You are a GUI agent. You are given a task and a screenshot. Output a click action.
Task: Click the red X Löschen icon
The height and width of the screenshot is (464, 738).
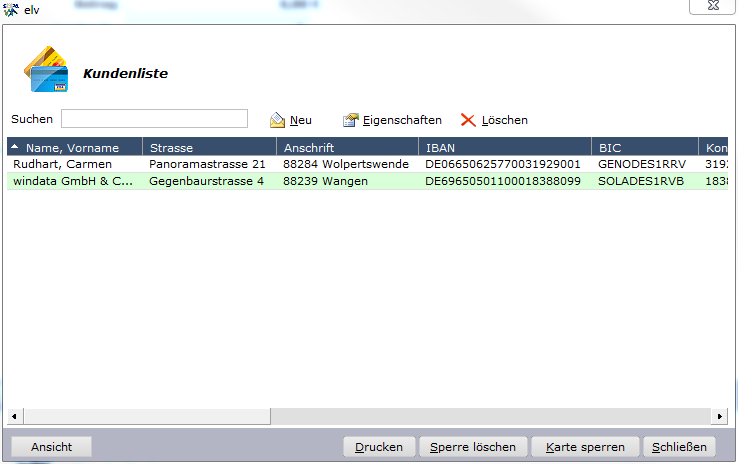click(468, 120)
